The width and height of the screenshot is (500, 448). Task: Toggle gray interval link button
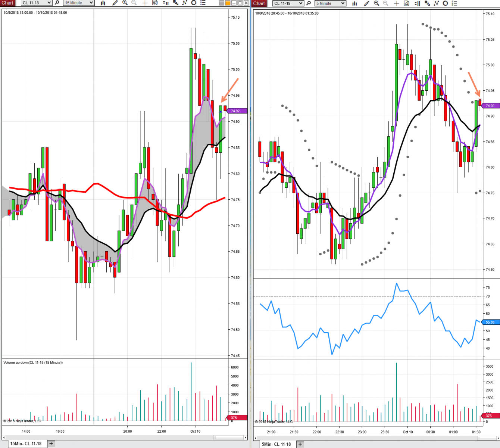click(221, 3)
